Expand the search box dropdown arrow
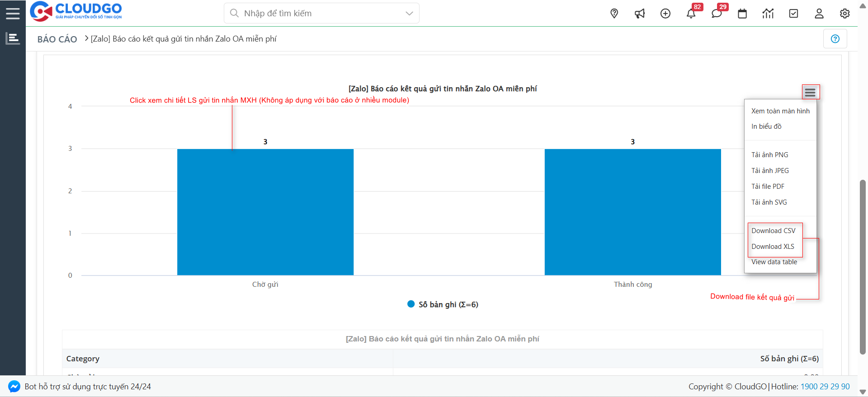 coord(409,14)
